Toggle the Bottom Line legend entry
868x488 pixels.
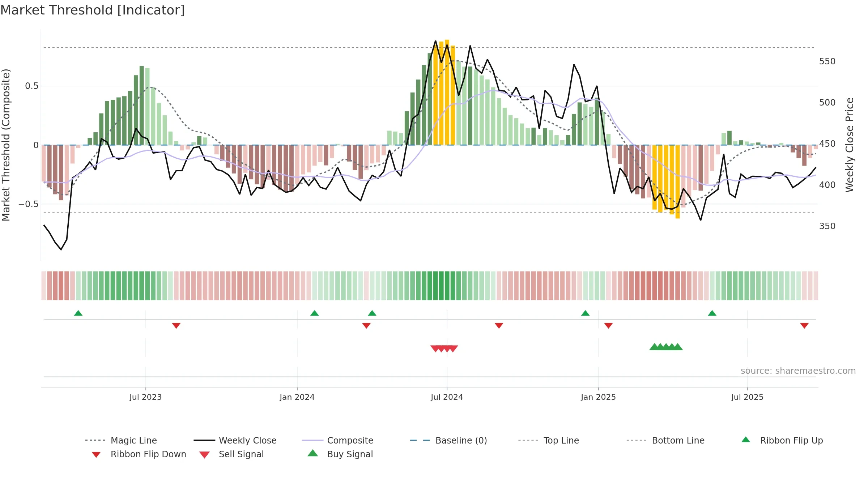point(665,440)
